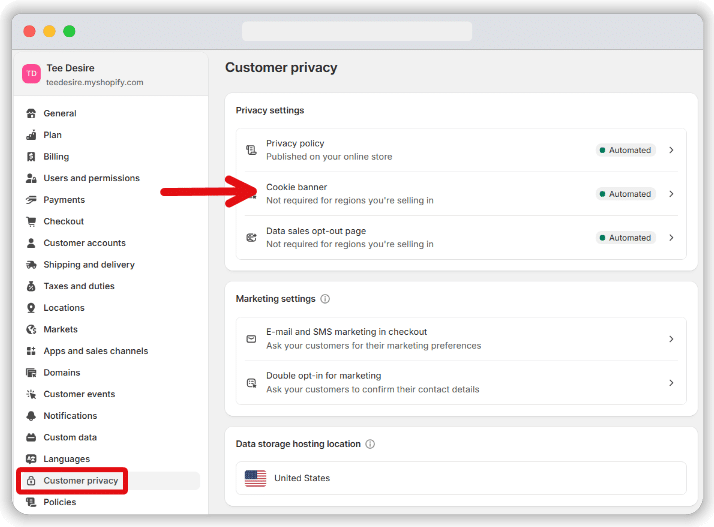
Task: Click the Shipping and delivery truck icon
Action: pyautogui.click(x=31, y=265)
